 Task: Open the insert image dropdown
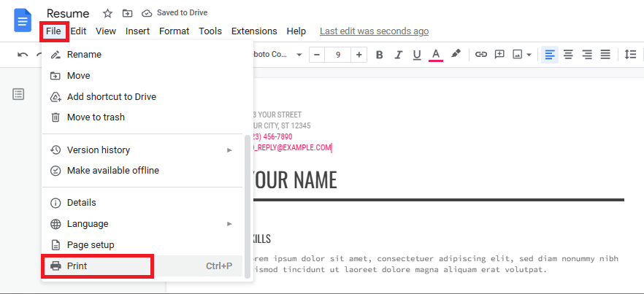point(522,55)
